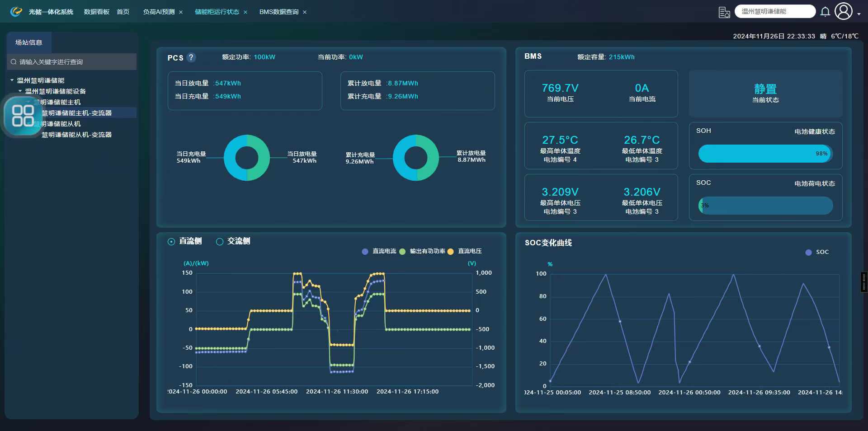868x431 pixels.
Task: Open the user account dropdown arrow
Action: coord(859,14)
